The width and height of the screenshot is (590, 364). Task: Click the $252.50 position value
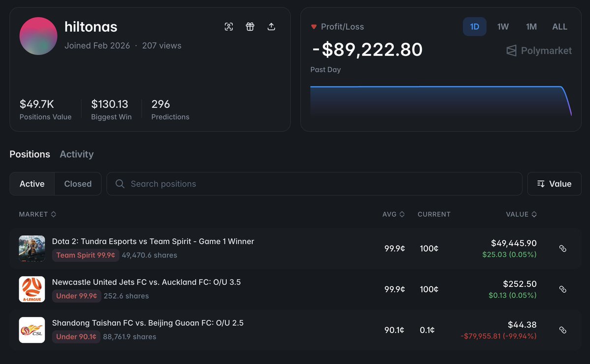point(520,284)
